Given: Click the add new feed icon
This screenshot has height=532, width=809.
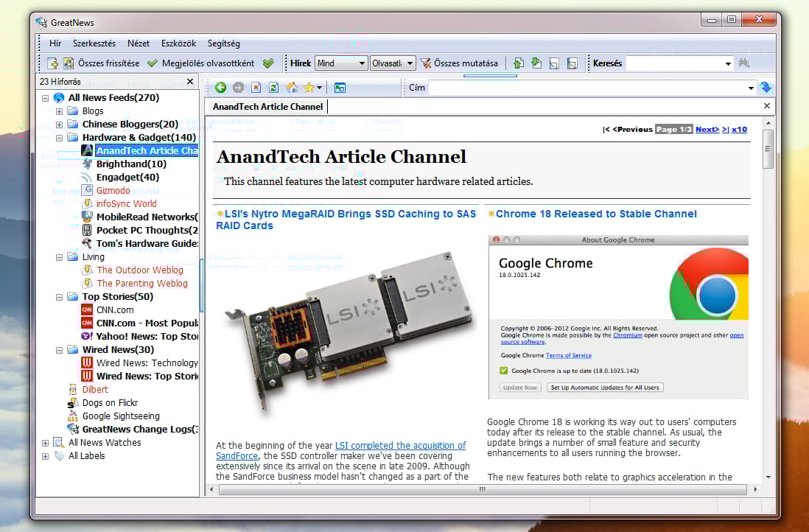Looking at the screenshot, I should [x=52, y=63].
